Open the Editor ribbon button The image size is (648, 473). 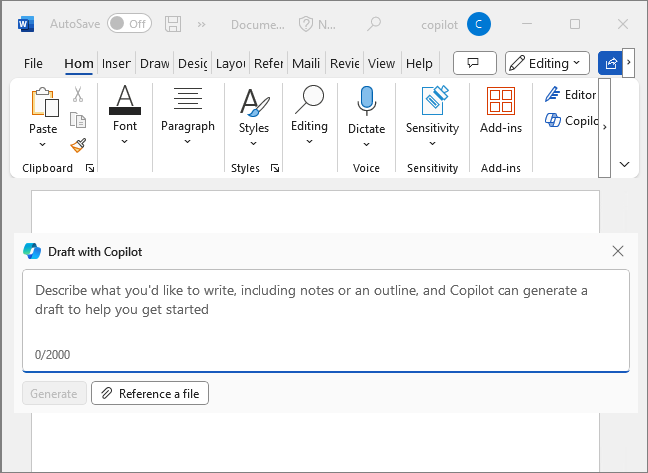coord(570,95)
